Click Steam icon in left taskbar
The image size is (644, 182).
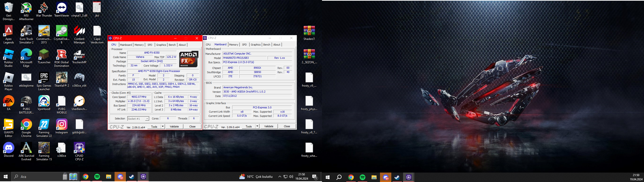tap(132, 177)
